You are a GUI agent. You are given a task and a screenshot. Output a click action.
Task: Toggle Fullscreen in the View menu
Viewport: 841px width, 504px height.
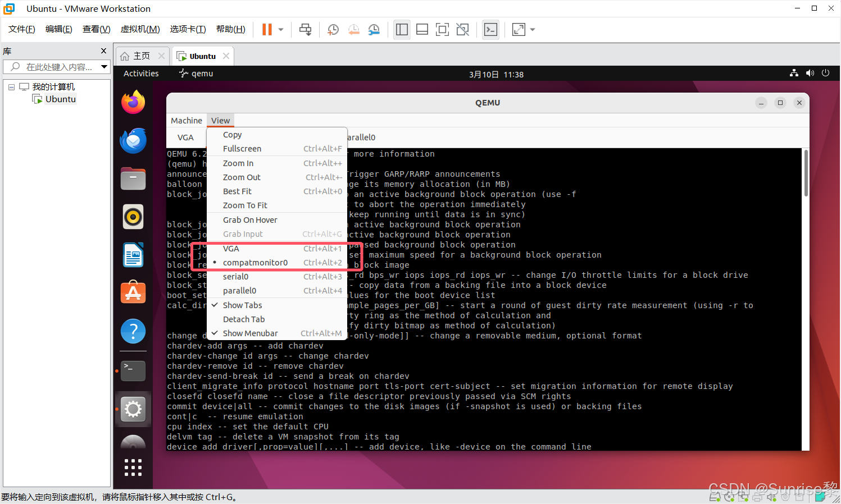coord(278,149)
